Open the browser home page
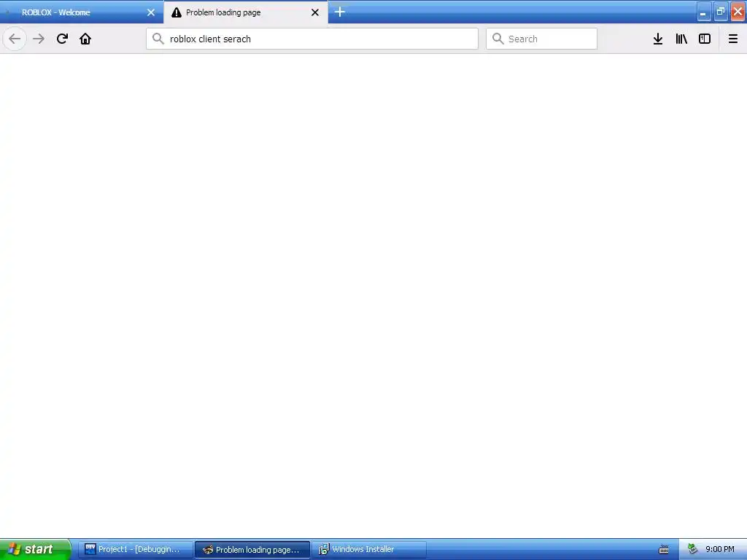 pyautogui.click(x=85, y=39)
